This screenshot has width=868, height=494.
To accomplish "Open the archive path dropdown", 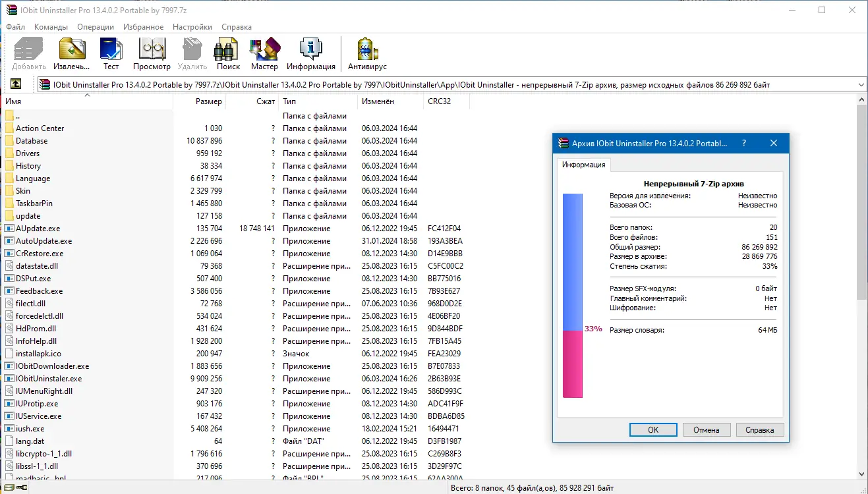I will click(860, 84).
